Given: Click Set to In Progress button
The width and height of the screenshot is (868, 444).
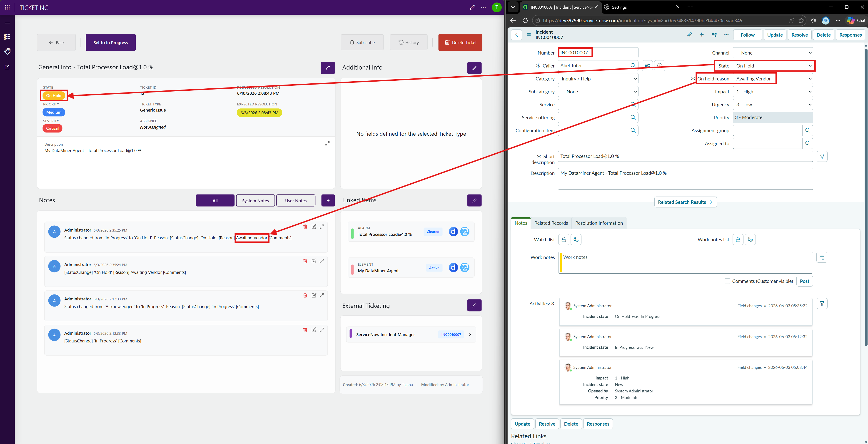Looking at the screenshot, I should (110, 42).
